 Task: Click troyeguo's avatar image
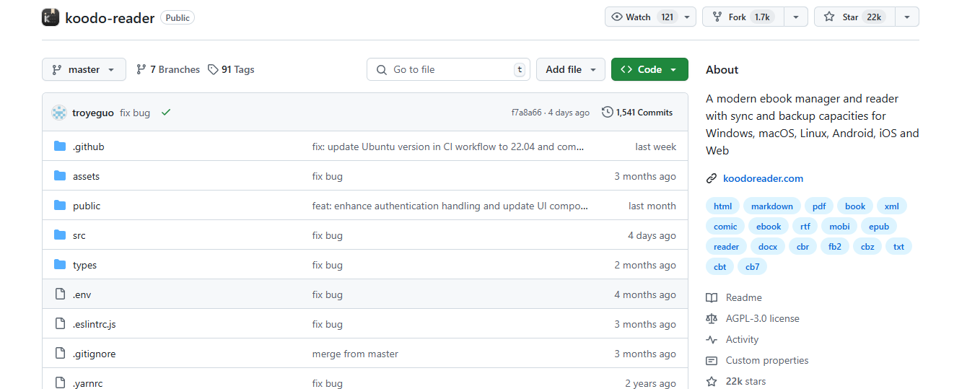click(59, 113)
